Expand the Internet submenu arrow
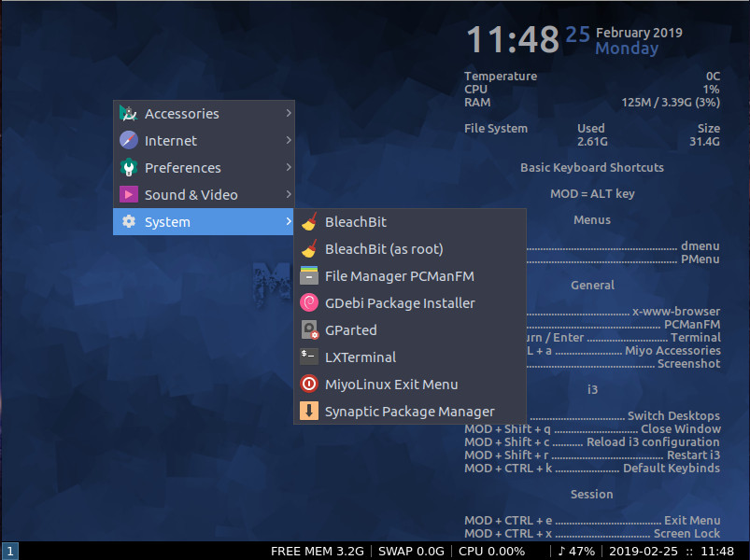The height and width of the screenshot is (560, 750). tap(289, 140)
